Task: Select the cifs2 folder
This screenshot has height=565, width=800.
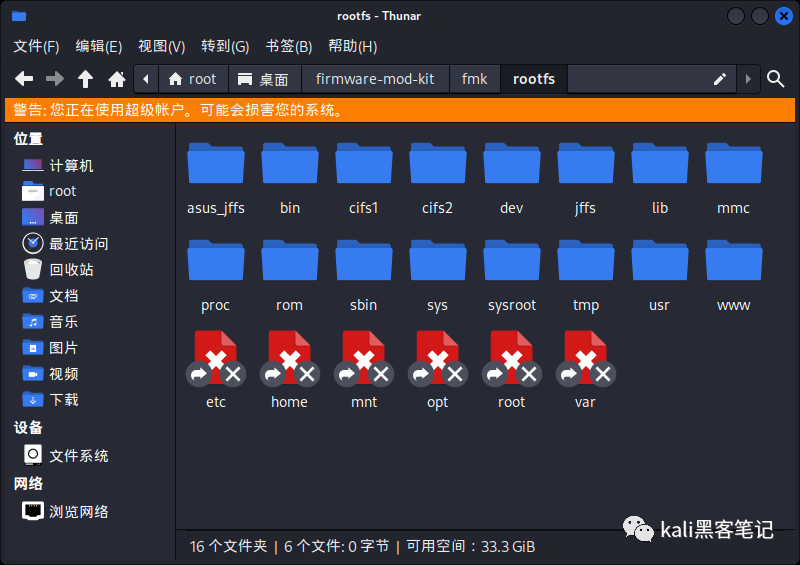Action: point(438,179)
